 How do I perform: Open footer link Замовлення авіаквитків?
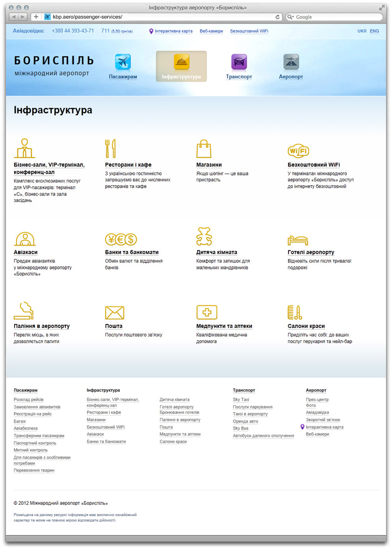coord(37,407)
